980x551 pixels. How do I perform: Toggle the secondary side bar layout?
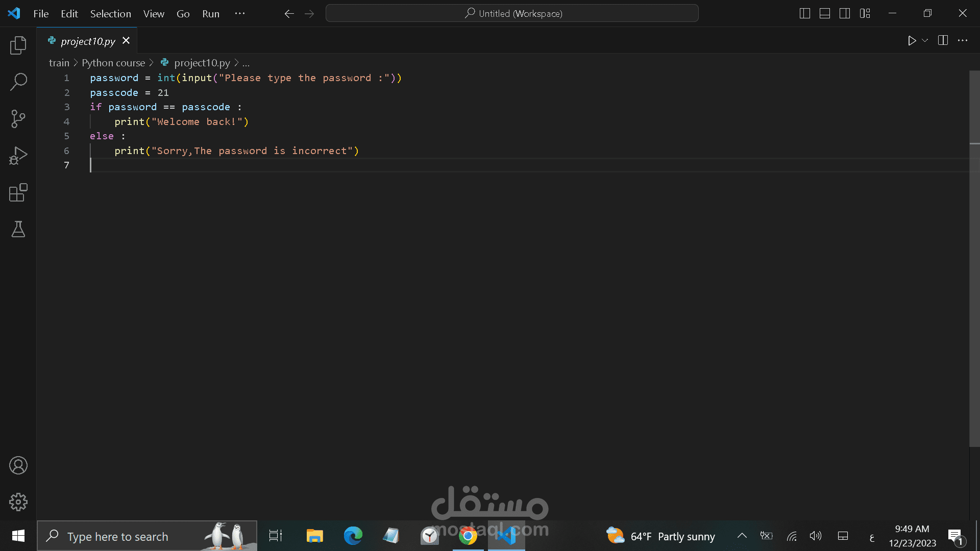click(x=845, y=13)
